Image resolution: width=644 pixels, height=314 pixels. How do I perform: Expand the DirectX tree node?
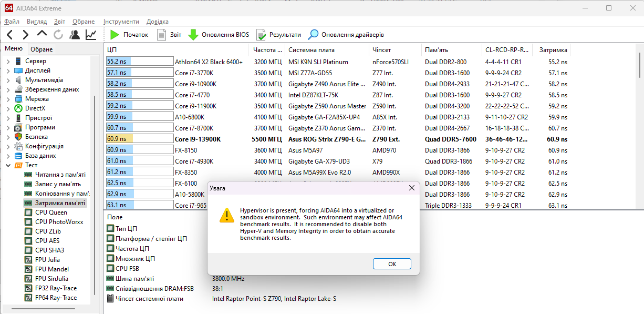[7, 108]
